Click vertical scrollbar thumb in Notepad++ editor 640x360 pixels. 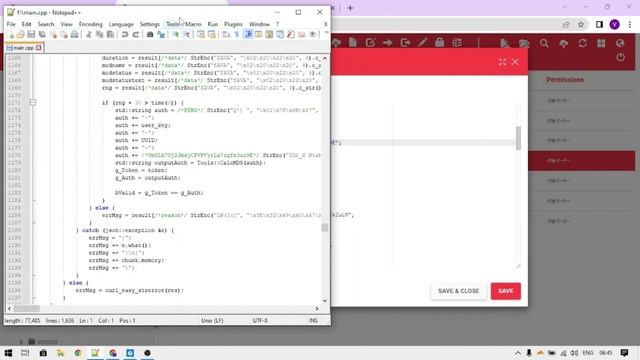click(324, 227)
